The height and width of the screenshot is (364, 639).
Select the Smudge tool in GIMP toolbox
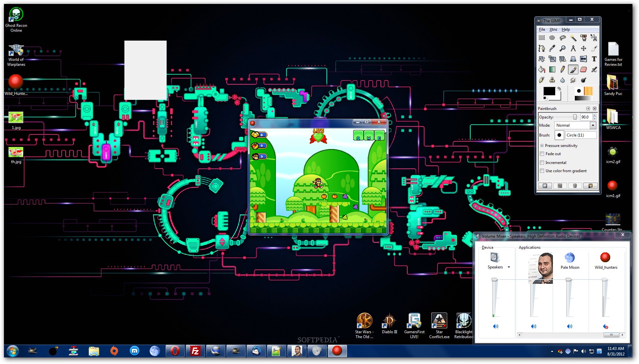click(573, 80)
